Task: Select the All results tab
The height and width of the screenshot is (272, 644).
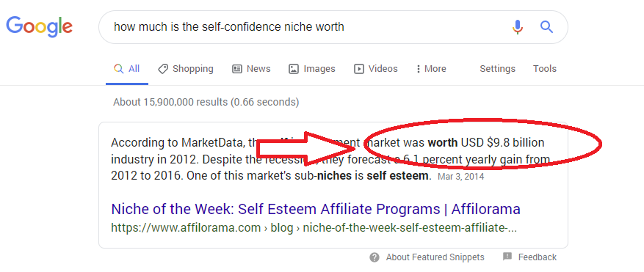Action: click(127, 69)
